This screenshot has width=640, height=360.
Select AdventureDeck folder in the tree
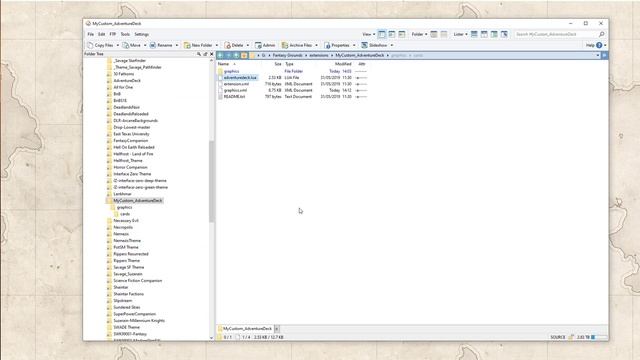click(x=127, y=80)
